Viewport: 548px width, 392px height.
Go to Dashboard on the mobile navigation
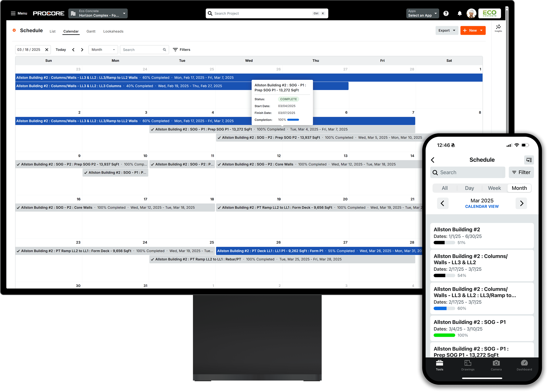click(524, 365)
